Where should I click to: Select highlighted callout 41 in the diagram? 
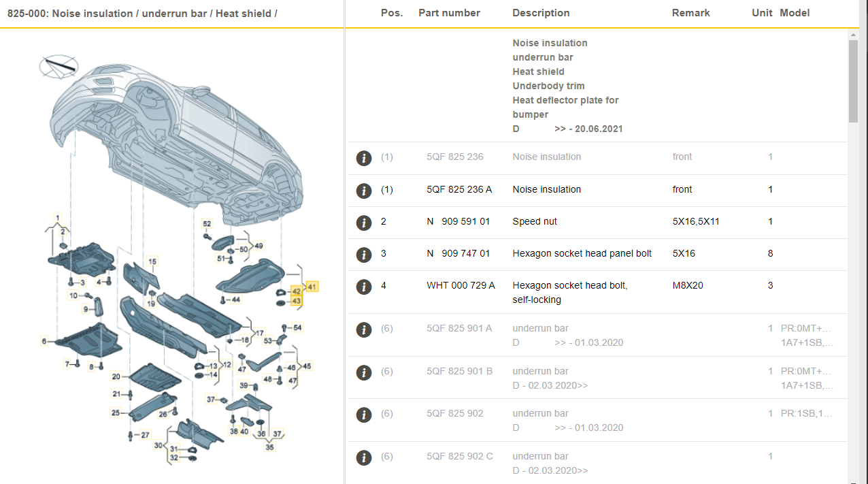(312, 287)
